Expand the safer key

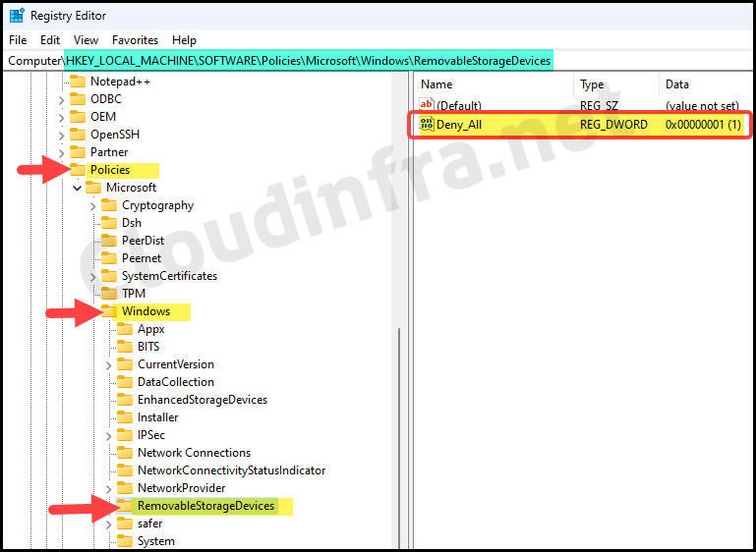[109, 524]
